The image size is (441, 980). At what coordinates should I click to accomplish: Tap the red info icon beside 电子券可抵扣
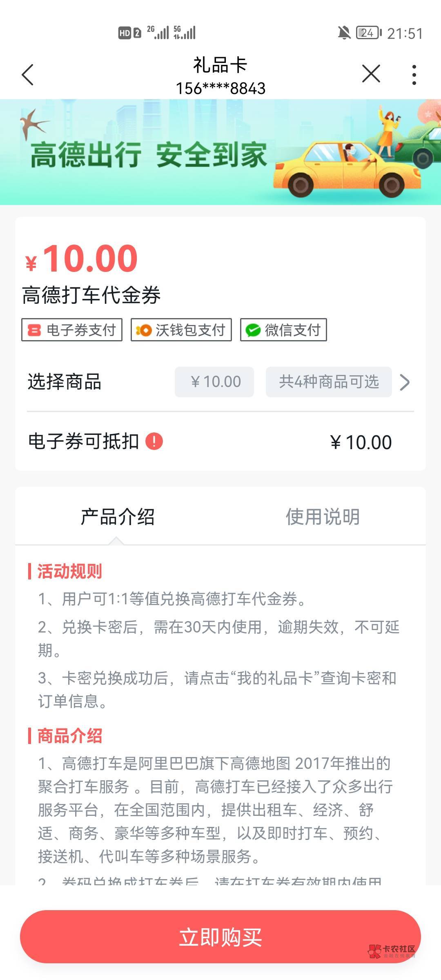(x=154, y=441)
